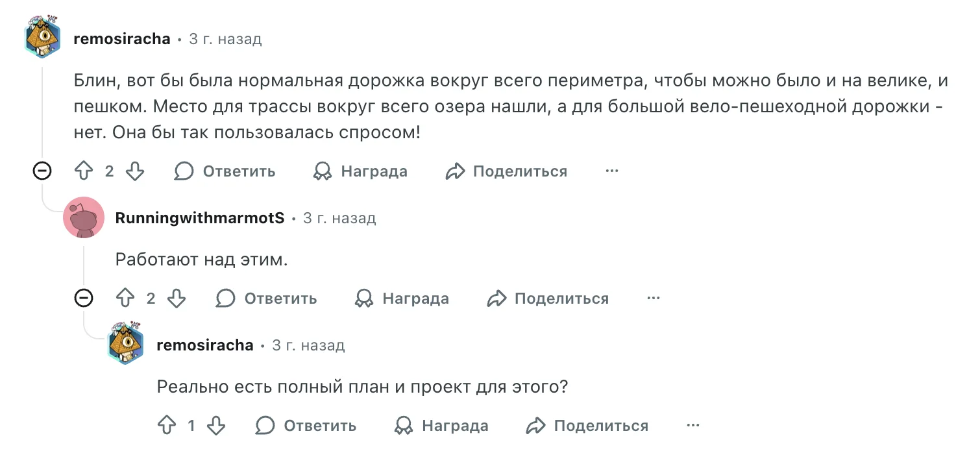Upvote the top remosiracha comment
Viewport: 980px width, 453px height.
pyautogui.click(x=84, y=171)
